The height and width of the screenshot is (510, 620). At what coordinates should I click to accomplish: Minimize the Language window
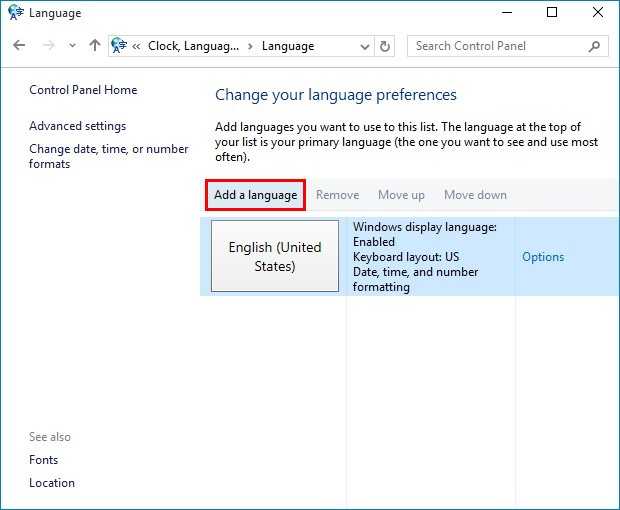pyautogui.click(x=507, y=12)
